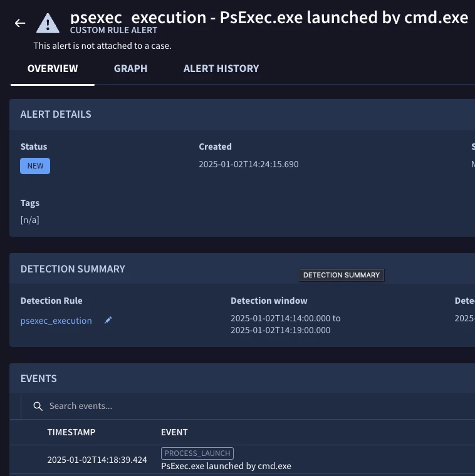Click the [n/a] tags value

pyautogui.click(x=29, y=220)
